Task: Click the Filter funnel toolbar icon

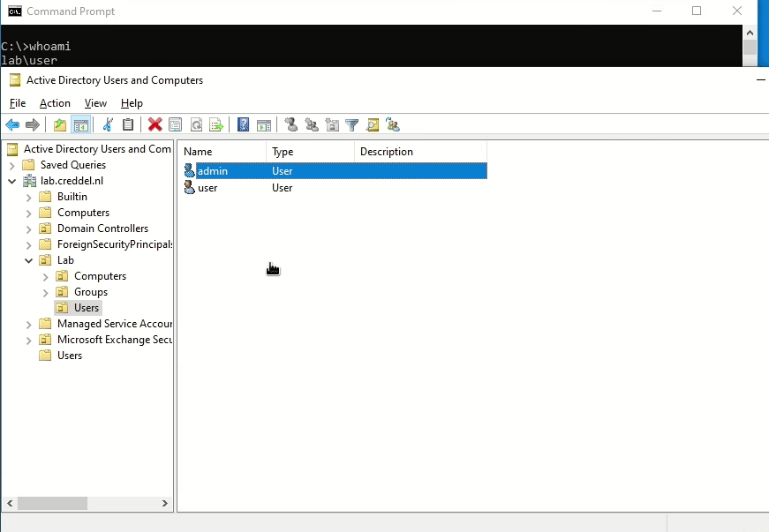Action: tap(352, 125)
